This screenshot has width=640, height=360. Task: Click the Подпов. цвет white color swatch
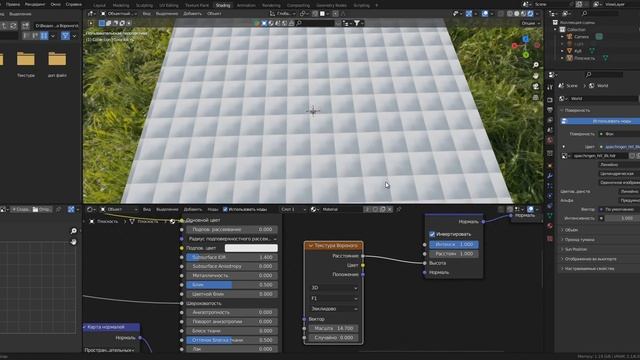251,248
